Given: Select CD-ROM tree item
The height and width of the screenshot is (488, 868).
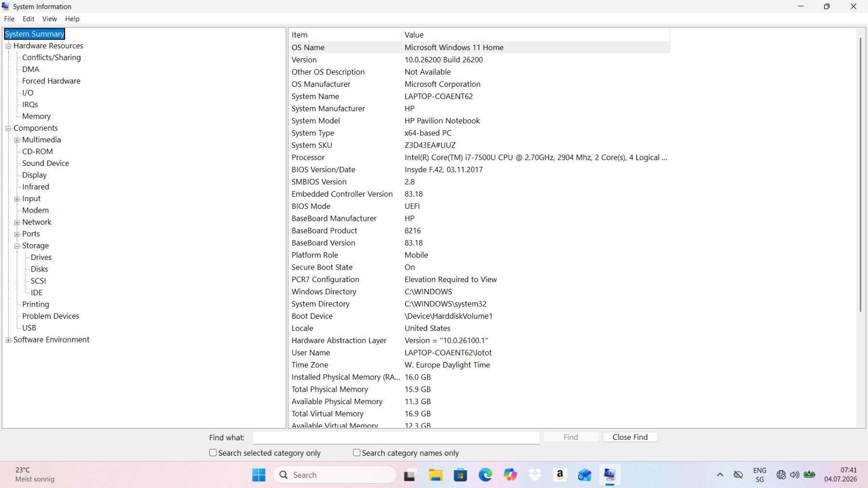Looking at the screenshot, I should [38, 151].
